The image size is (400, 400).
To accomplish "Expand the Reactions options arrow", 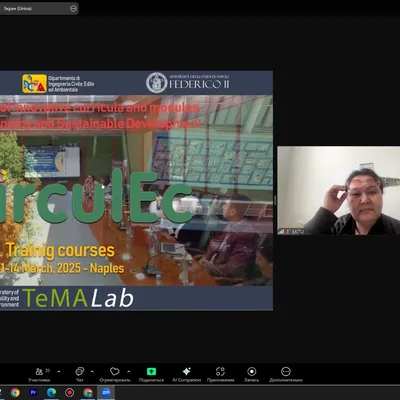I will pos(129,371).
